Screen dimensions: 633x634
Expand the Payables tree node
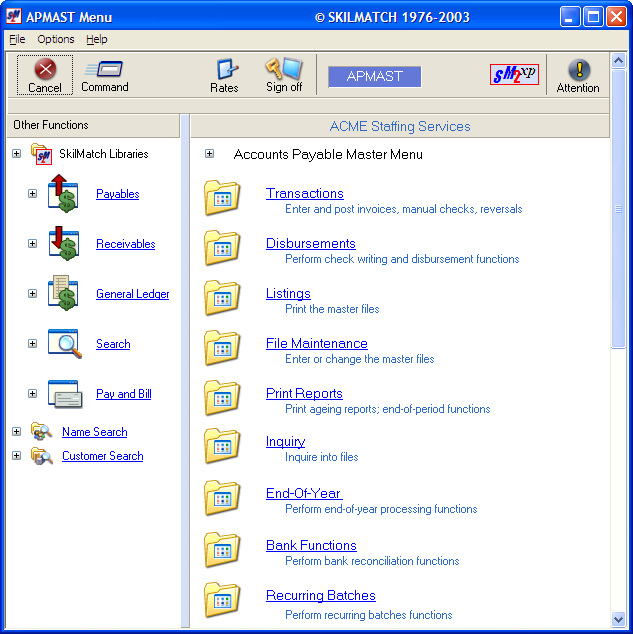pos(32,194)
